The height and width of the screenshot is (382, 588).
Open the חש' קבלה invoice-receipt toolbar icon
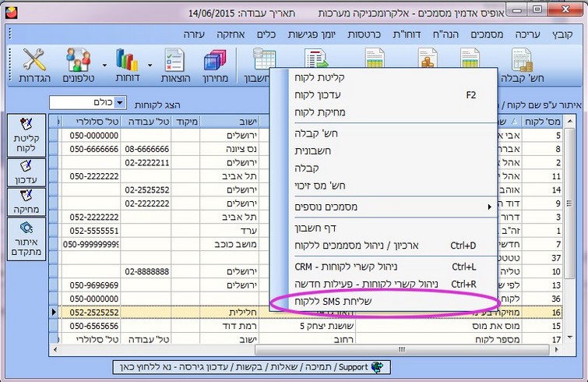[523, 65]
